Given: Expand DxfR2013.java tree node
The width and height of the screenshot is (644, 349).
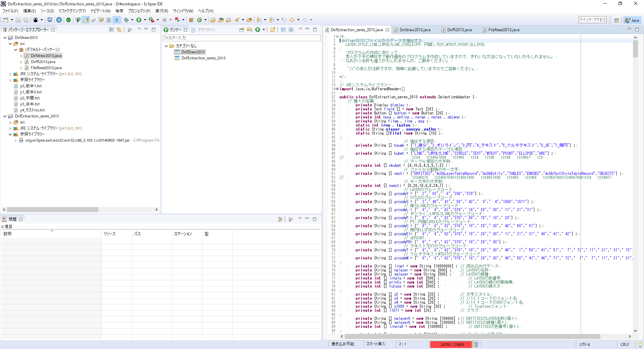Looking at the screenshot, I should click(x=21, y=62).
